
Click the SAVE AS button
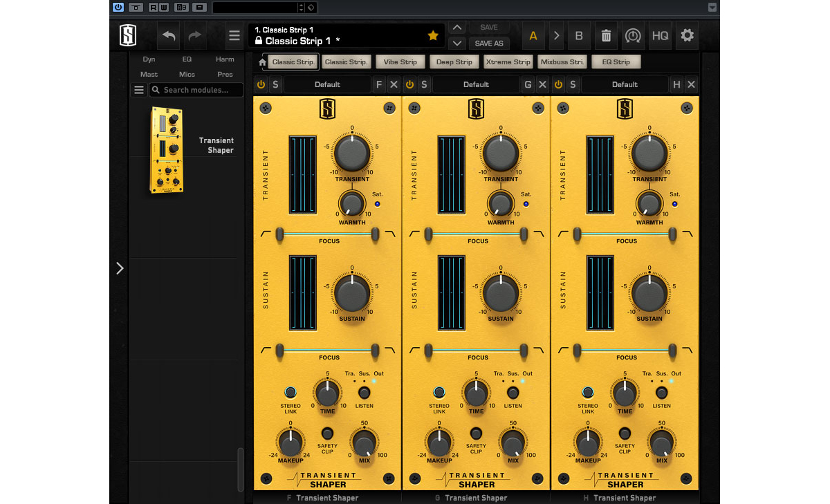pyautogui.click(x=489, y=43)
